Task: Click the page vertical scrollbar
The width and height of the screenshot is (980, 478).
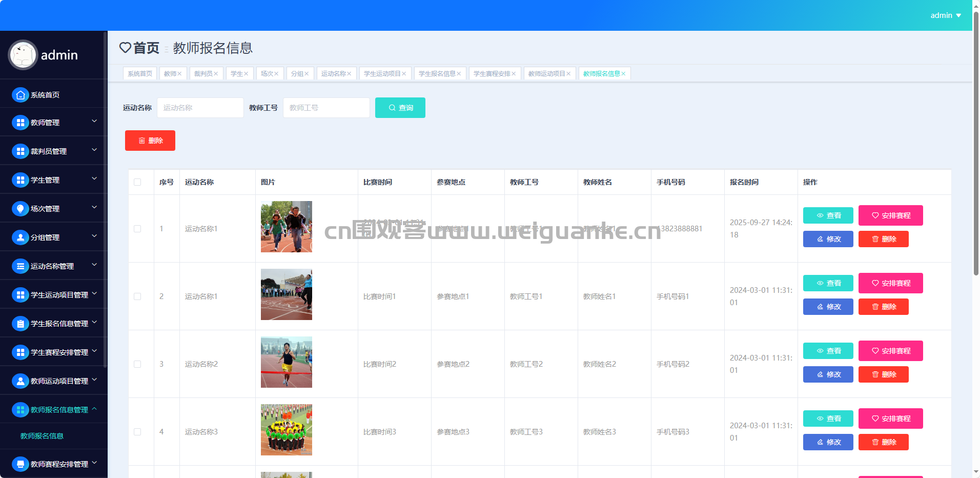Action: coord(976,144)
